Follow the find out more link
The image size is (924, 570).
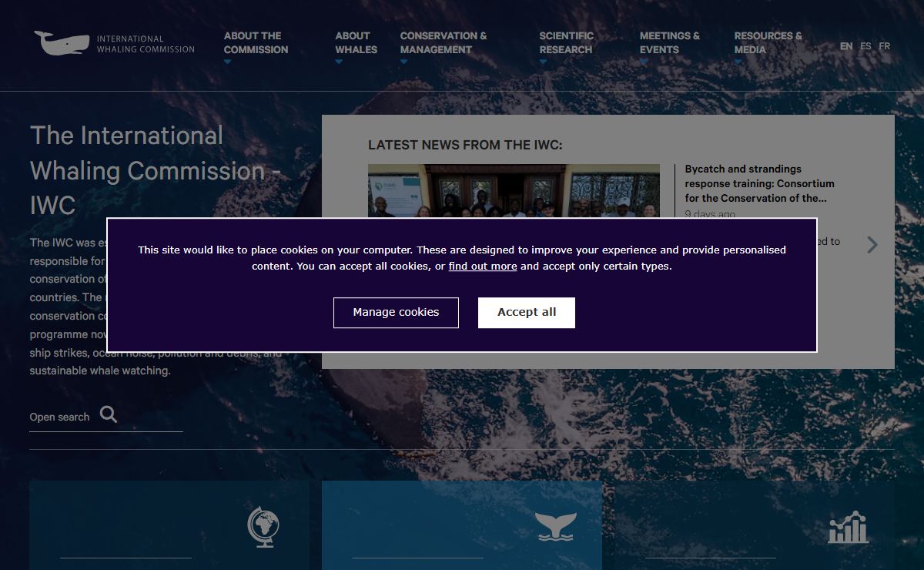pos(483,267)
